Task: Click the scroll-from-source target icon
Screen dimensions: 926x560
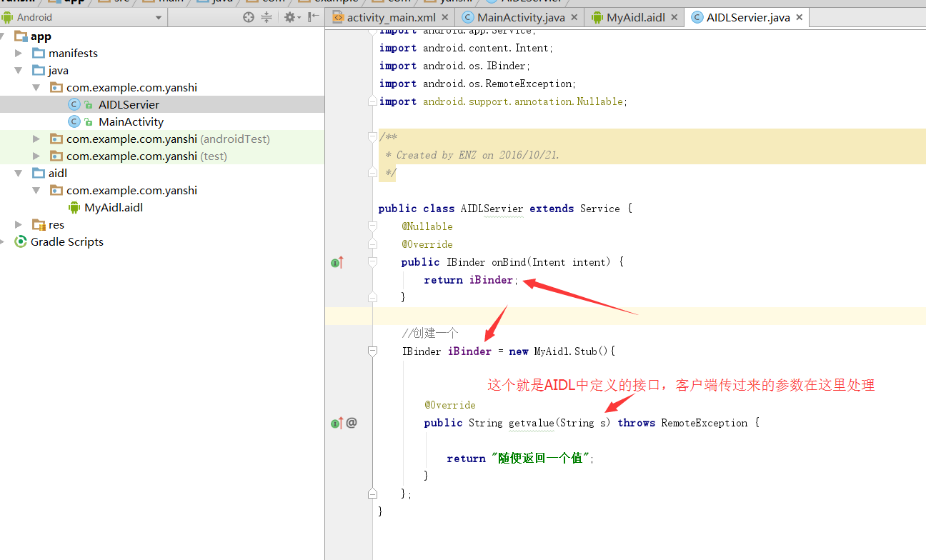Action: 249,17
